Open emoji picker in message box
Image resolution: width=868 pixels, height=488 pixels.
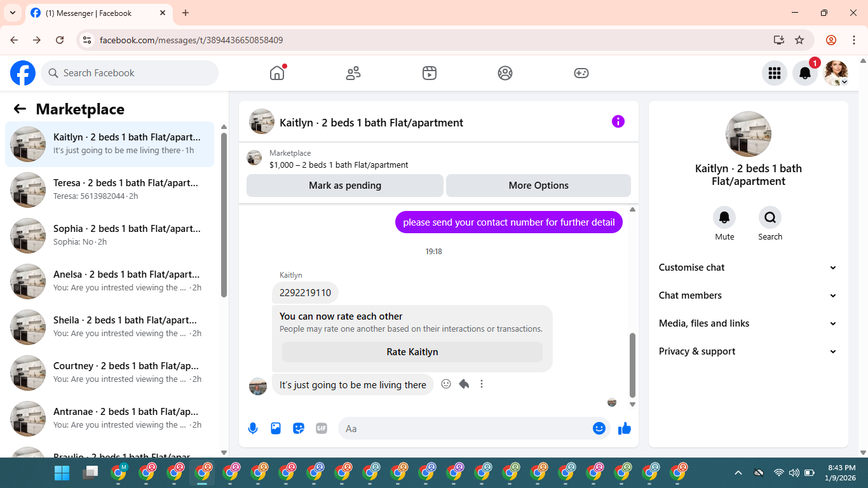pyautogui.click(x=599, y=428)
